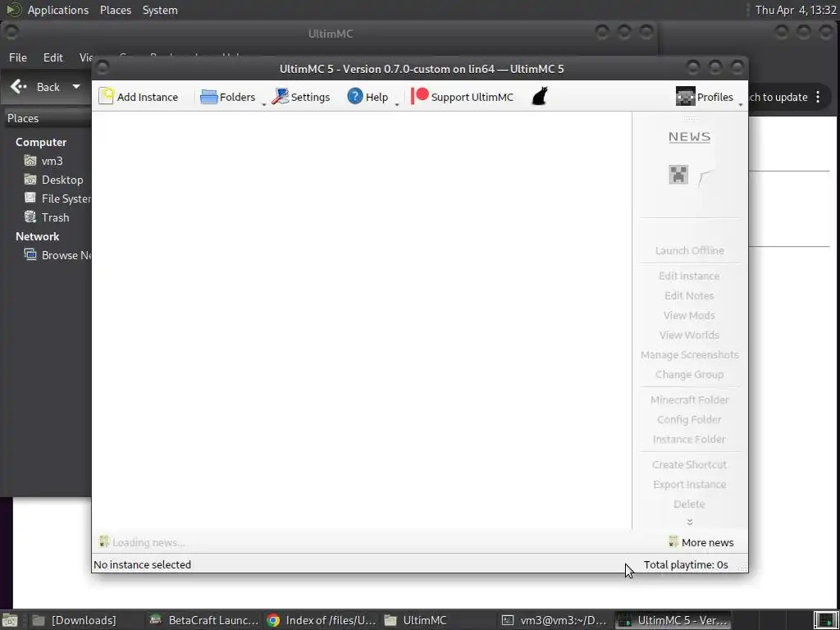This screenshot has width=840, height=630.
Task: Click Edit Notes in the sidebar
Action: point(689,295)
